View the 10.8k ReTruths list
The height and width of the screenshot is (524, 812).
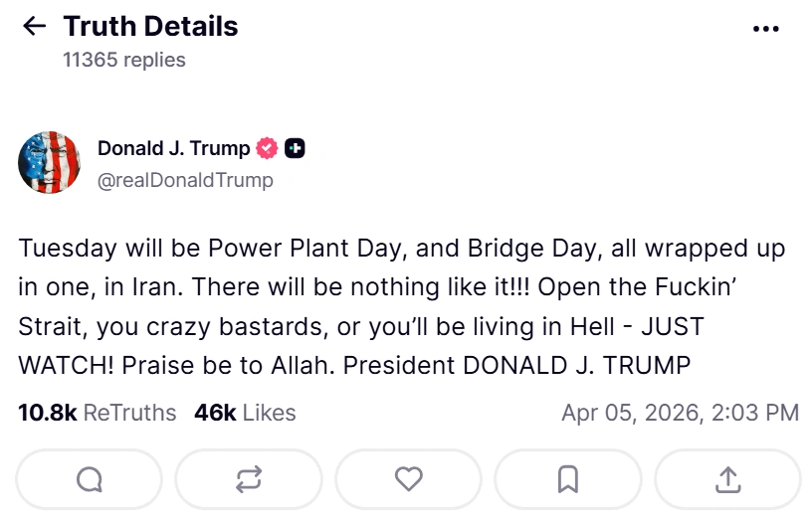(98, 412)
